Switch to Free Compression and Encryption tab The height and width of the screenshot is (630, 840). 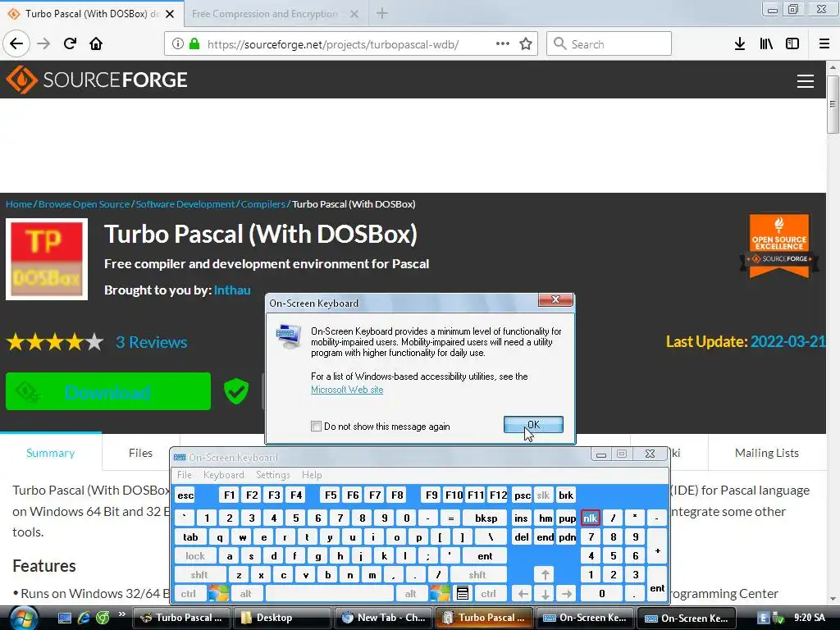click(265, 14)
